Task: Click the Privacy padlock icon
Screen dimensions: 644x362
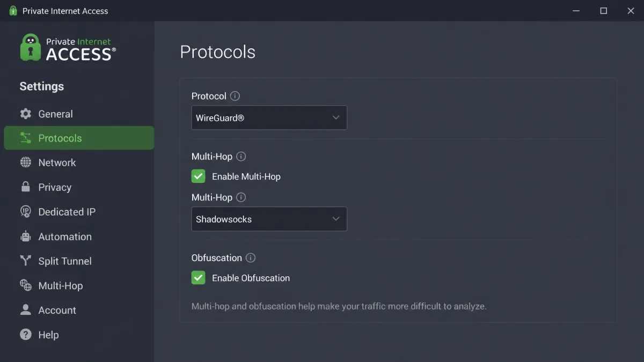Action: (26, 187)
